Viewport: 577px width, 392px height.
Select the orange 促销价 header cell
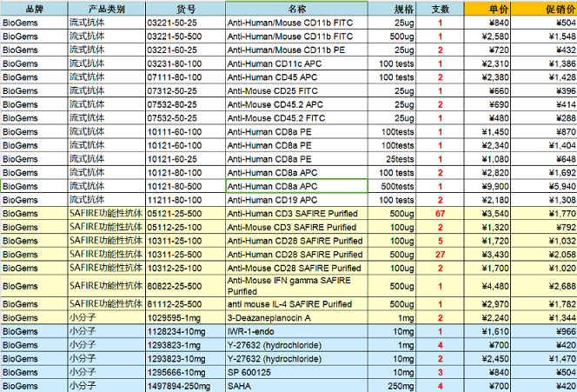(544, 9)
